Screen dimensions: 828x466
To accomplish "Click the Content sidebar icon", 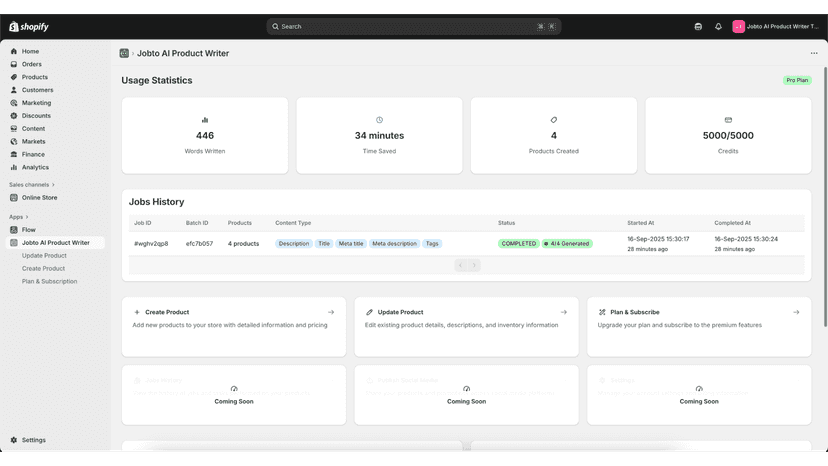I will pos(14,128).
